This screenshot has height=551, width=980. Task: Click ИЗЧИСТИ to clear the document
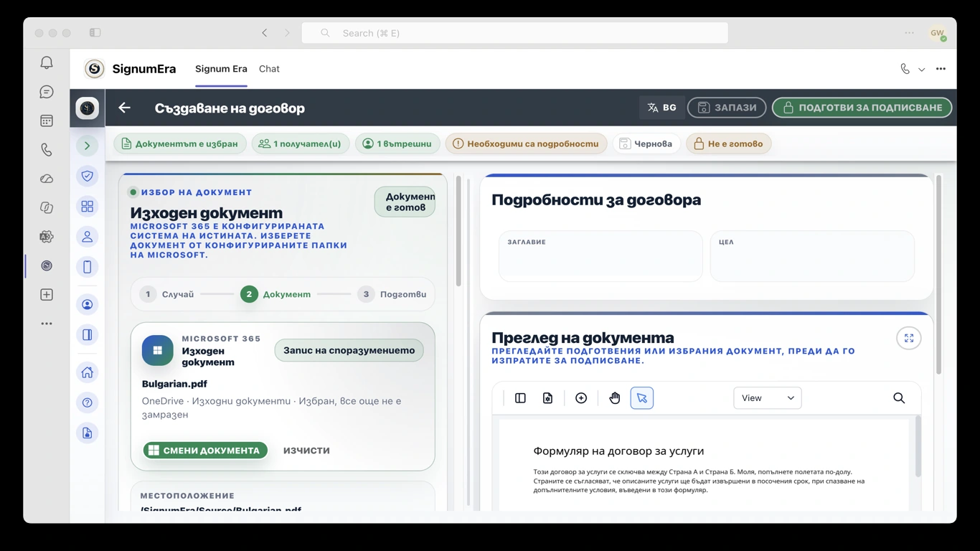click(x=306, y=451)
